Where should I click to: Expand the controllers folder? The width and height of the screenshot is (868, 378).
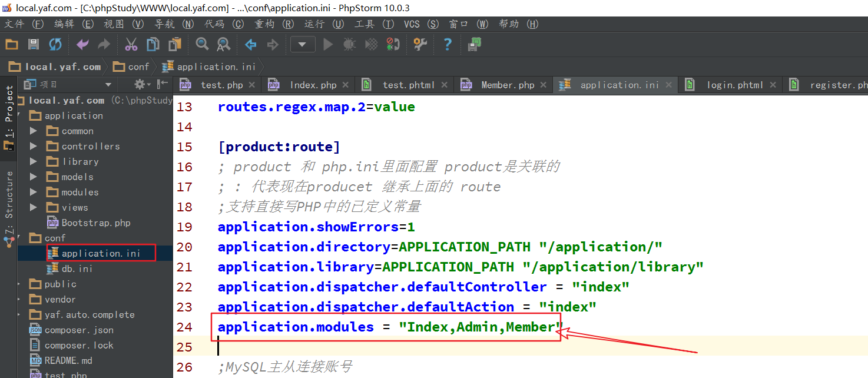coord(34,147)
